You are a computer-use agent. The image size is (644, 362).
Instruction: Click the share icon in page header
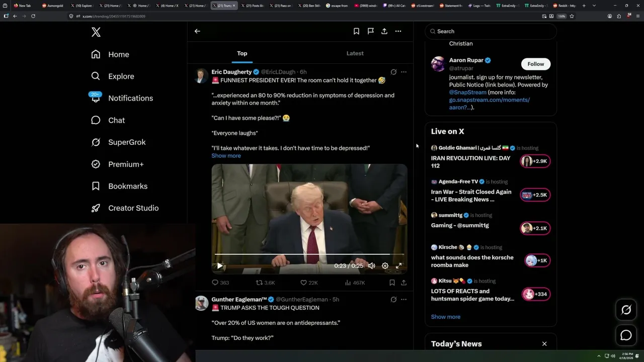tap(384, 31)
